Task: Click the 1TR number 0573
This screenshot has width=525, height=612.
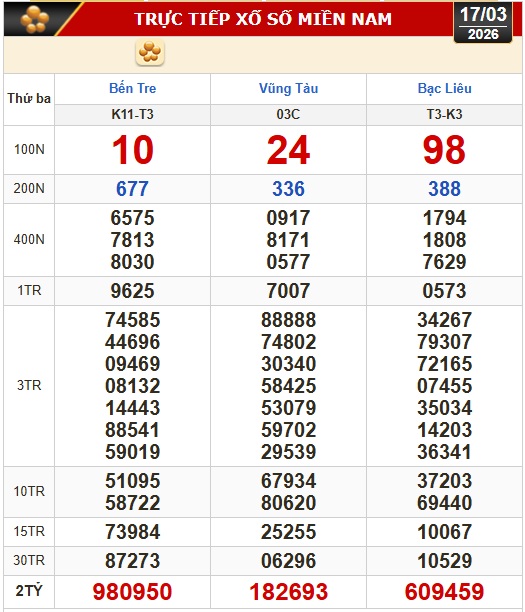Action: click(x=445, y=291)
